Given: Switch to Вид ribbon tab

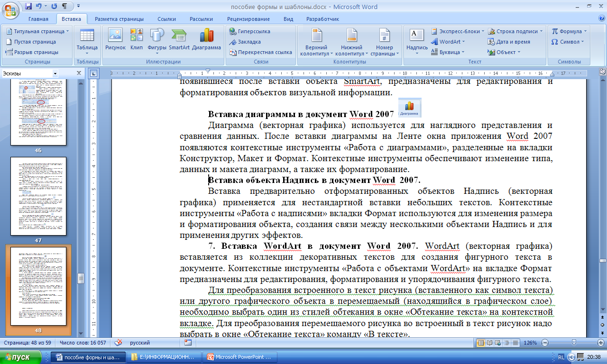Looking at the screenshot, I should [x=288, y=19].
